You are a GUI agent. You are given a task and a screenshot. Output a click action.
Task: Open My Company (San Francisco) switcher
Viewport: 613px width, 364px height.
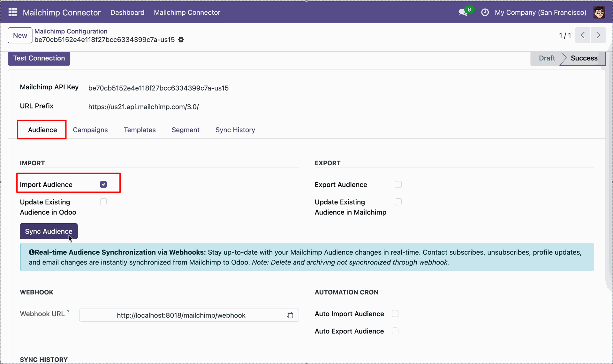pyautogui.click(x=541, y=12)
